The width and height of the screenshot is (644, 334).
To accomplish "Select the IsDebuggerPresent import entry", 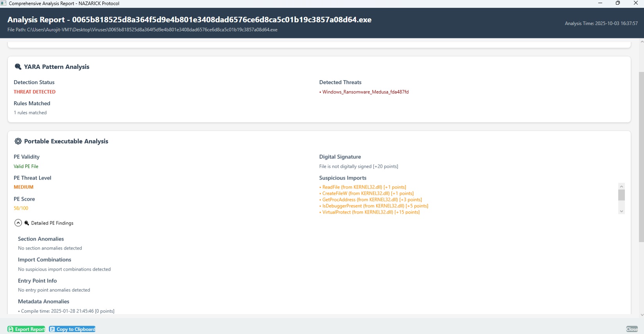I will pos(375,206).
